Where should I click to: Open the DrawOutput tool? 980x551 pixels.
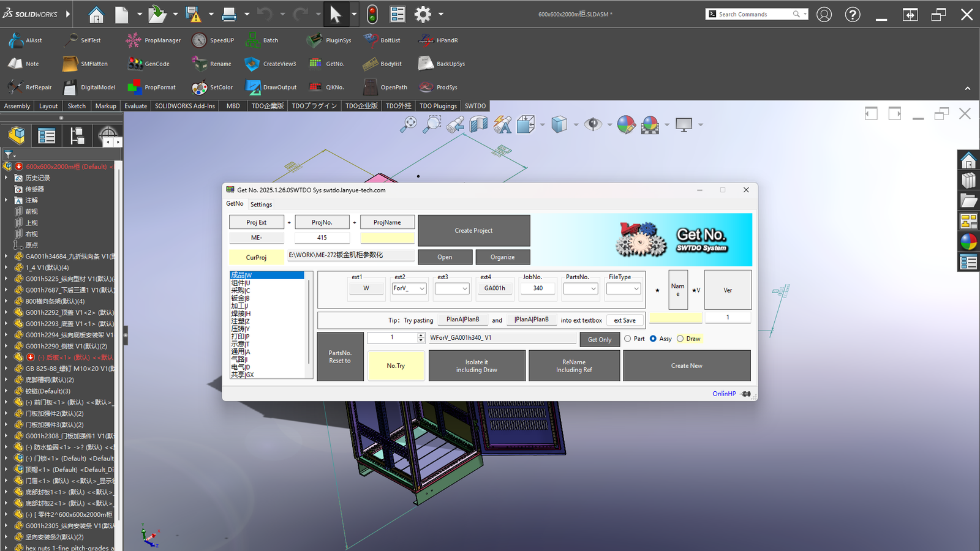point(253,88)
